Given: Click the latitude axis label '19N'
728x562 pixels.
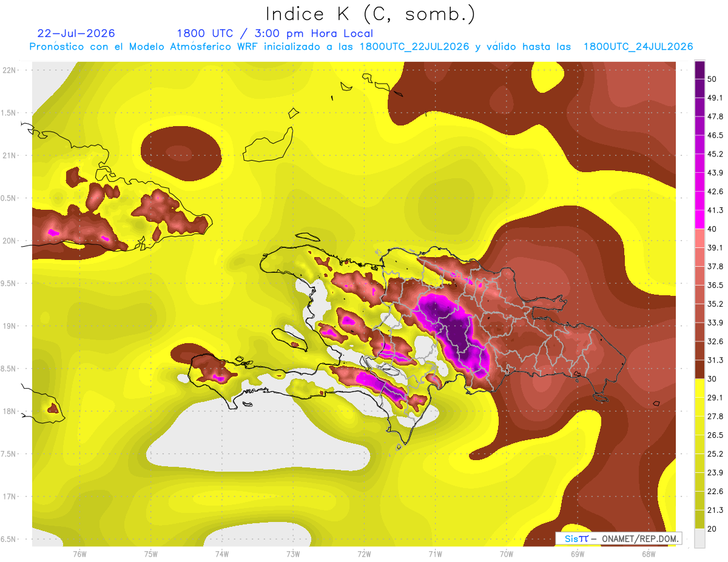Looking at the screenshot, I should click(x=10, y=326).
